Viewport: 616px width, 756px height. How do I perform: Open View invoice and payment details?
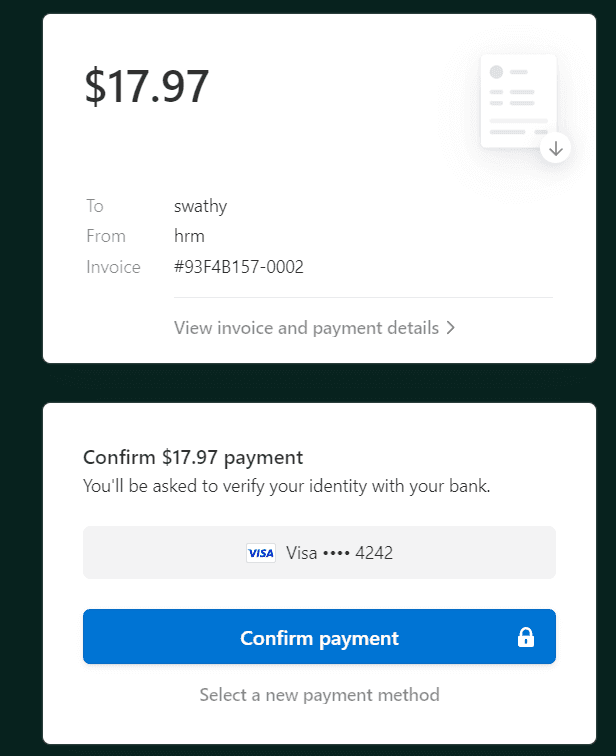(x=306, y=328)
